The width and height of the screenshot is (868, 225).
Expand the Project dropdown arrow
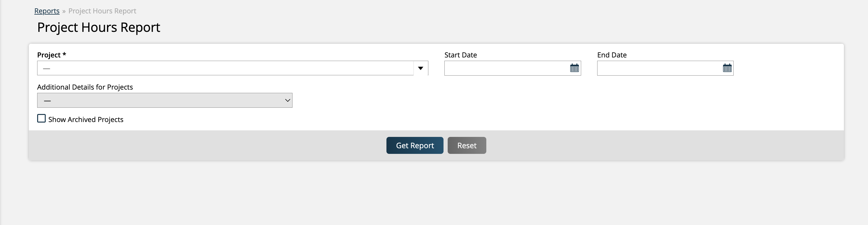[420, 68]
